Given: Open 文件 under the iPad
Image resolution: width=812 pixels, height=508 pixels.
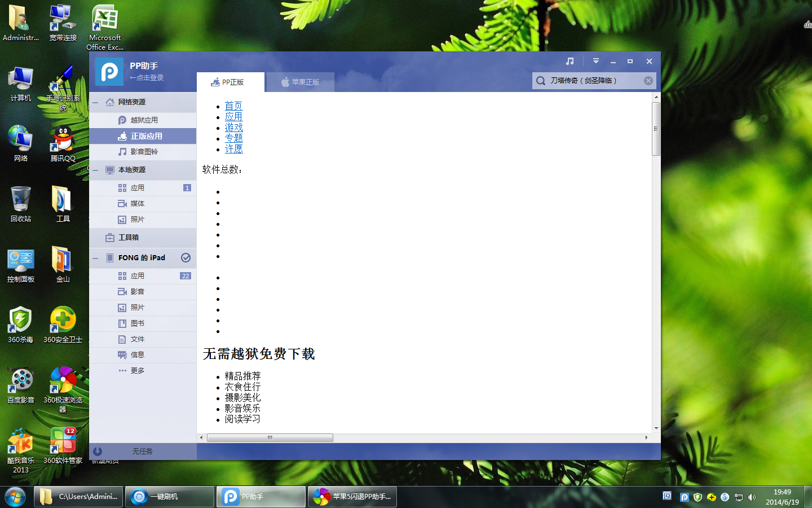Looking at the screenshot, I should coord(143,339).
